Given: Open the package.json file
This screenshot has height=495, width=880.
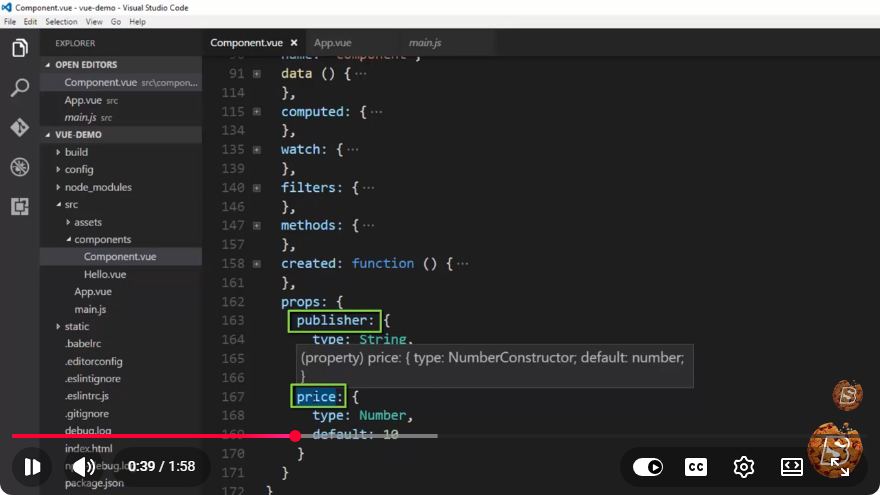Looking at the screenshot, I should (x=121, y=483).
